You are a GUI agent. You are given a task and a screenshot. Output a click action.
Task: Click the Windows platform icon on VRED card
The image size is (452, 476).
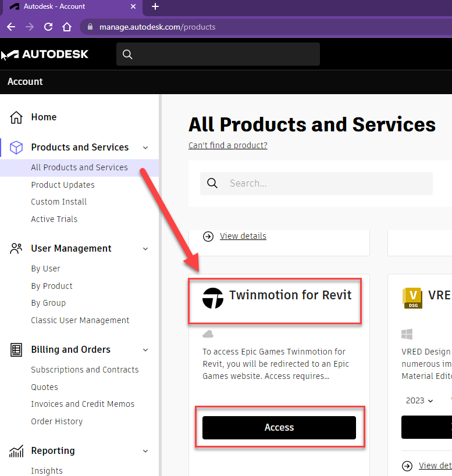(x=407, y=334)
